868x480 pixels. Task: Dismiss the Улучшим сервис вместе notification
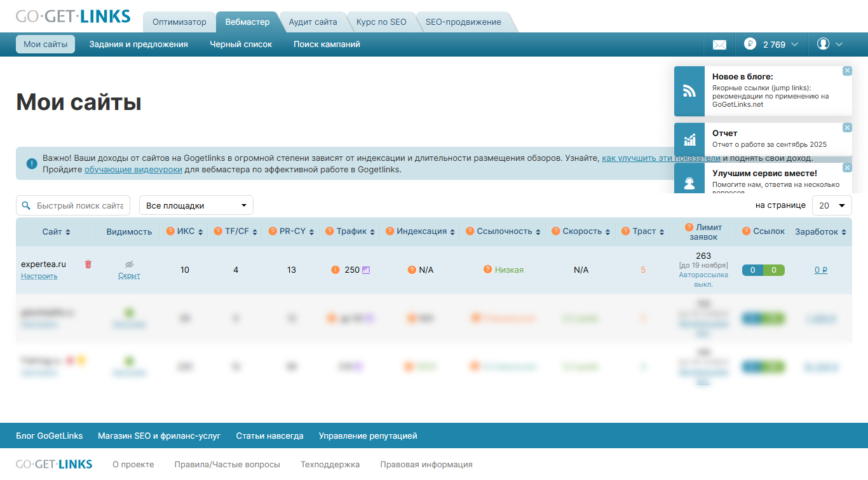tap(847, 167)
